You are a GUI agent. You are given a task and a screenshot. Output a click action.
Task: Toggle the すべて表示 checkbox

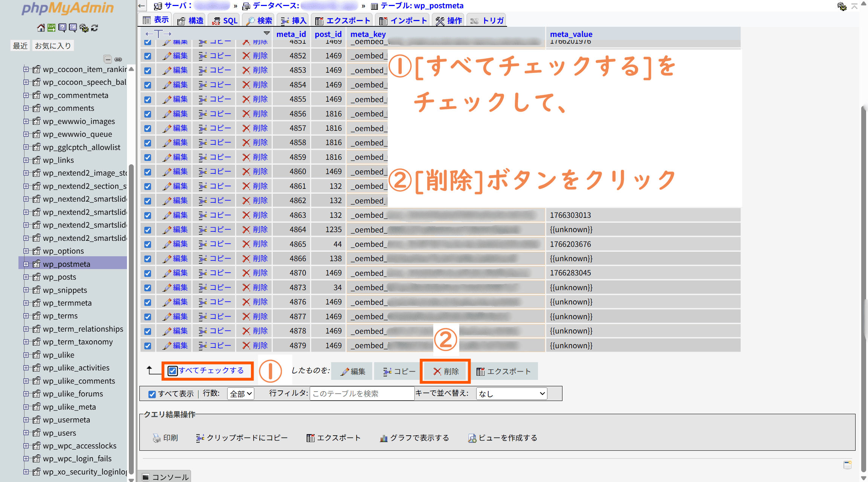(x=152, y=394)
